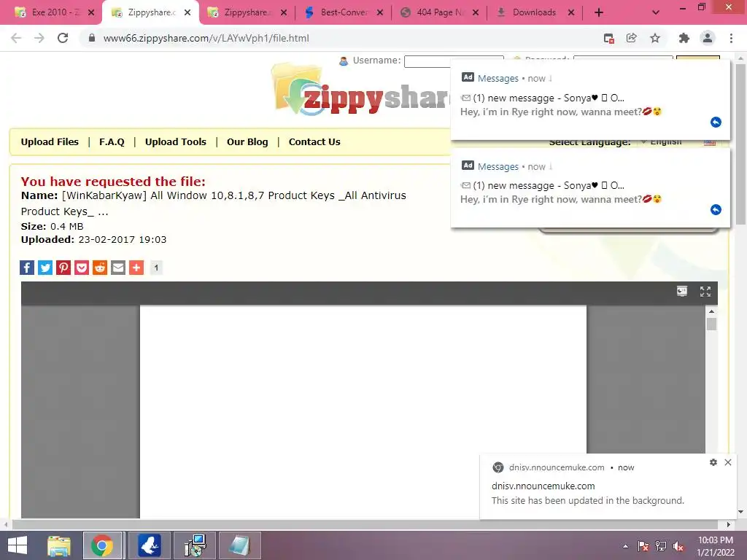Reply arrow on first Sonya message notification
Image resolution: width=747 pixels, height=560 pixels.
[716, 122]
